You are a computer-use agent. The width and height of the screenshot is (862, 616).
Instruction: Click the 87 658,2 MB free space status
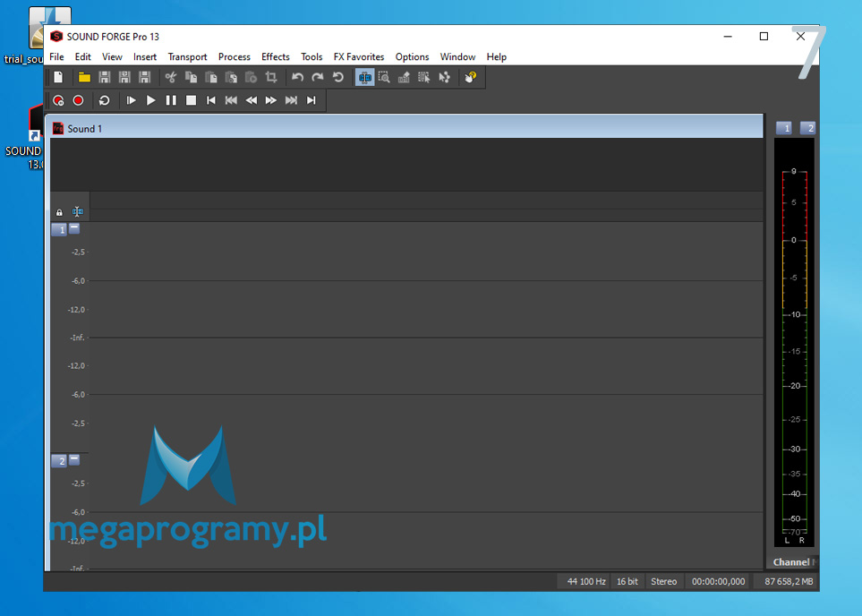click(x=787, y=581)
